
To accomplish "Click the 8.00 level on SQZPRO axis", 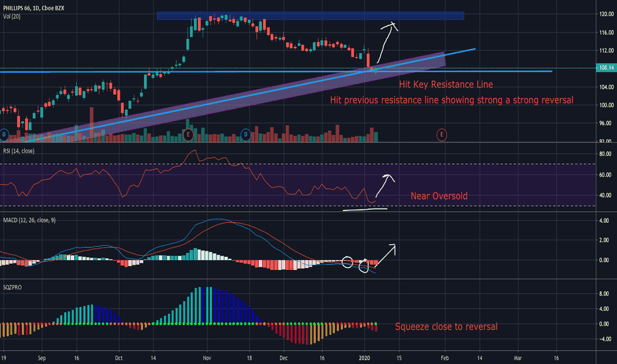I will tap(604, 294).
